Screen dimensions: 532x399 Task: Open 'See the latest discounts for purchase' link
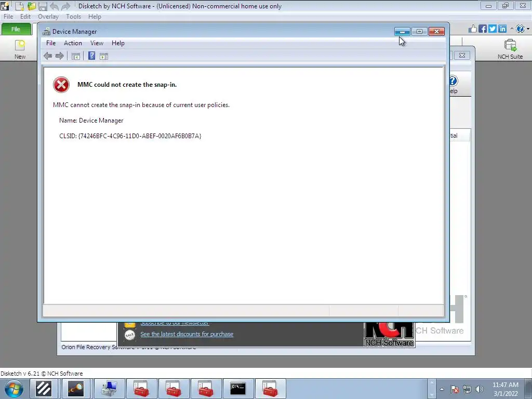pyautogui.click(x=187, y=334)
